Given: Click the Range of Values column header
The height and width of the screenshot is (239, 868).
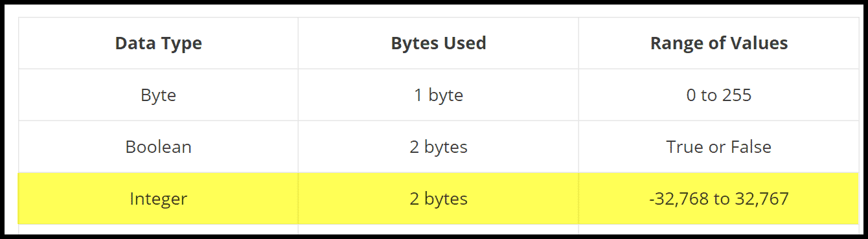Looking at the screenshot, I should [719, 43].
